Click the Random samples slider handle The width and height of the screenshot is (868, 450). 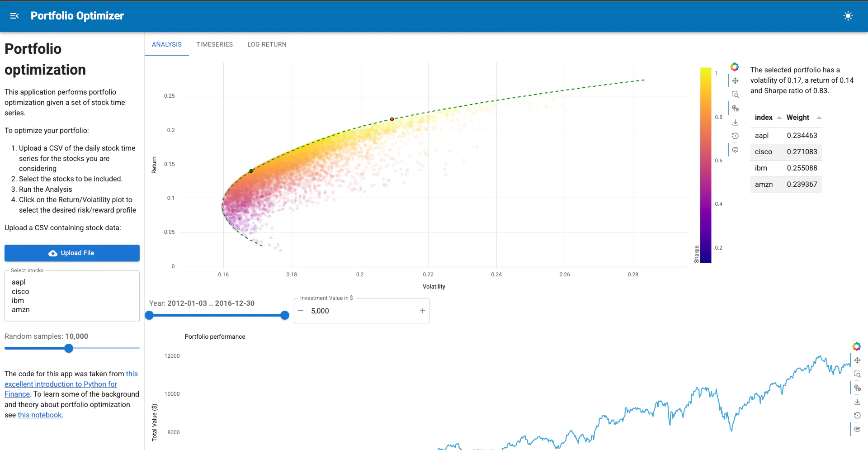69,348
